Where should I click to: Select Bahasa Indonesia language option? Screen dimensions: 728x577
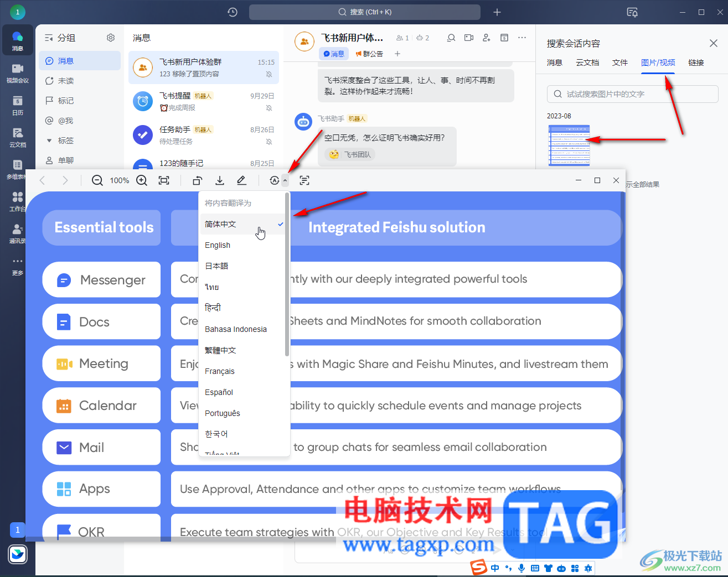(242, 329)
